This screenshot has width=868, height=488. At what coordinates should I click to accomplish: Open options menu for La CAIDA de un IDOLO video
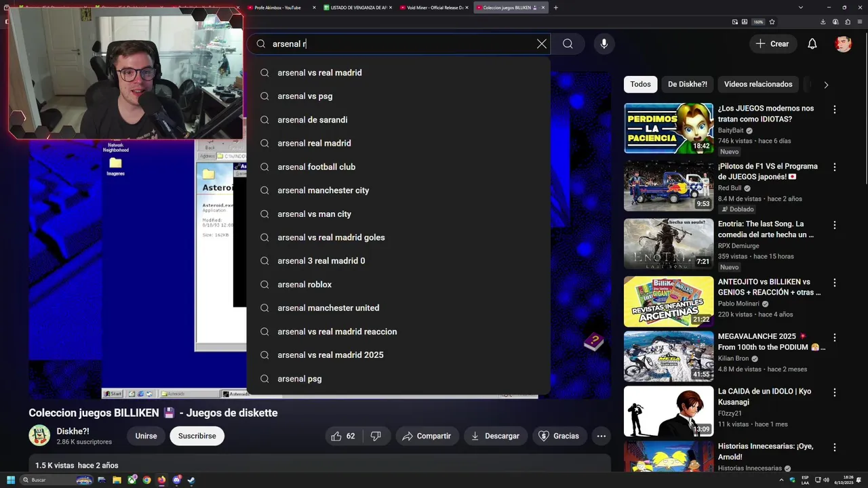coord(835,392)
